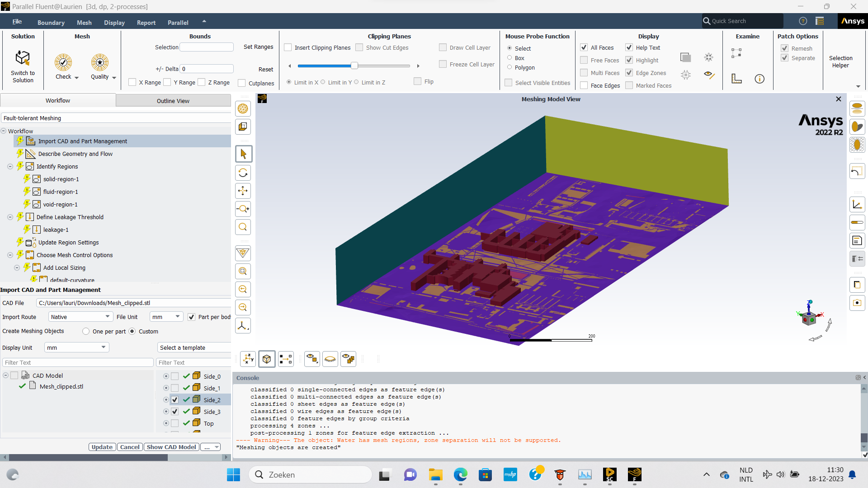Run the mesh Check tool

(63, 62)
